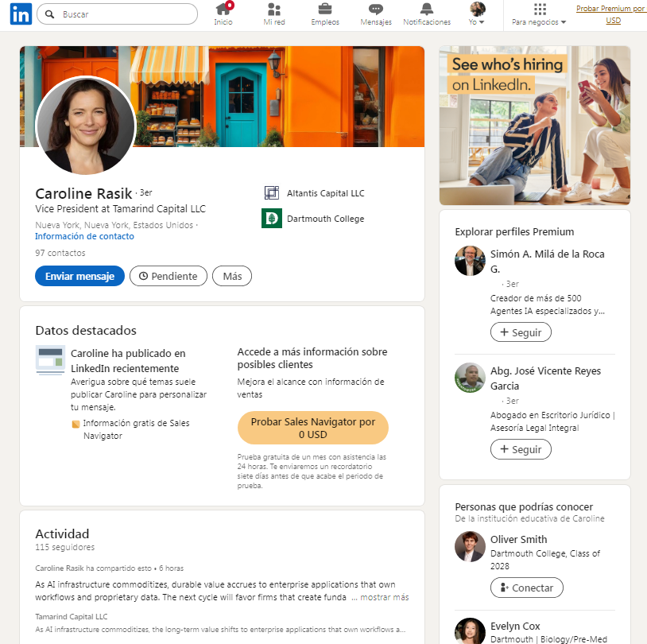Open the Mensajes chat icon
The width and height of the screenshot is (647, 644).
click(x=376, y=9)
